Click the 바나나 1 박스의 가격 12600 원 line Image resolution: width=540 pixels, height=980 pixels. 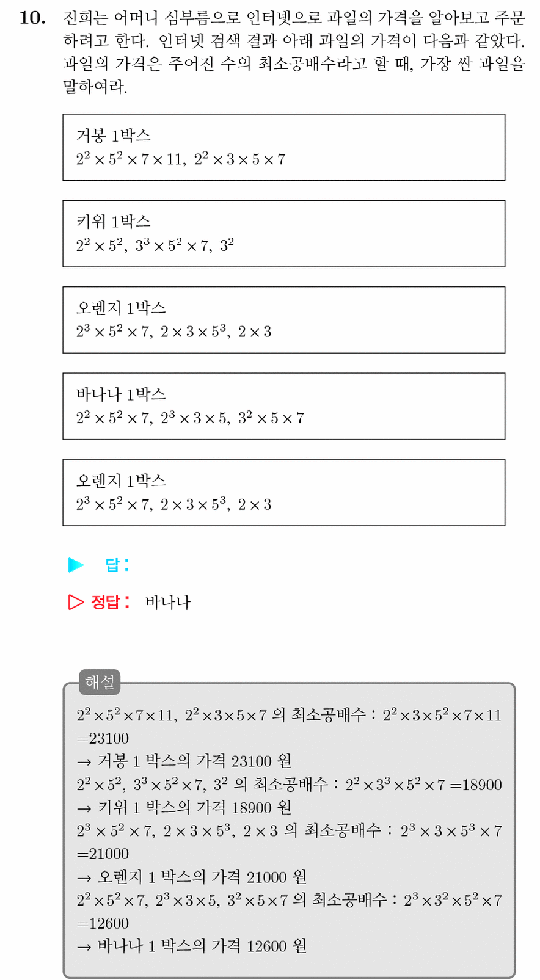[x=192, y=946]
